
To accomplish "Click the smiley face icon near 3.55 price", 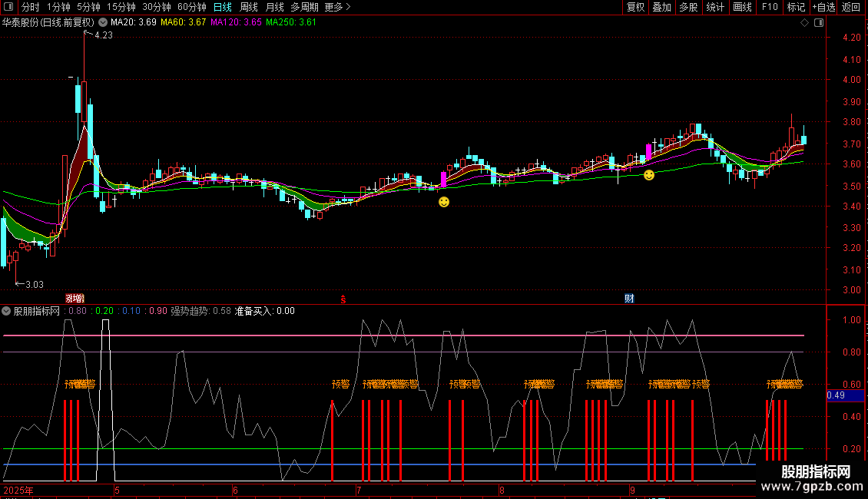I will pos(649,175).
